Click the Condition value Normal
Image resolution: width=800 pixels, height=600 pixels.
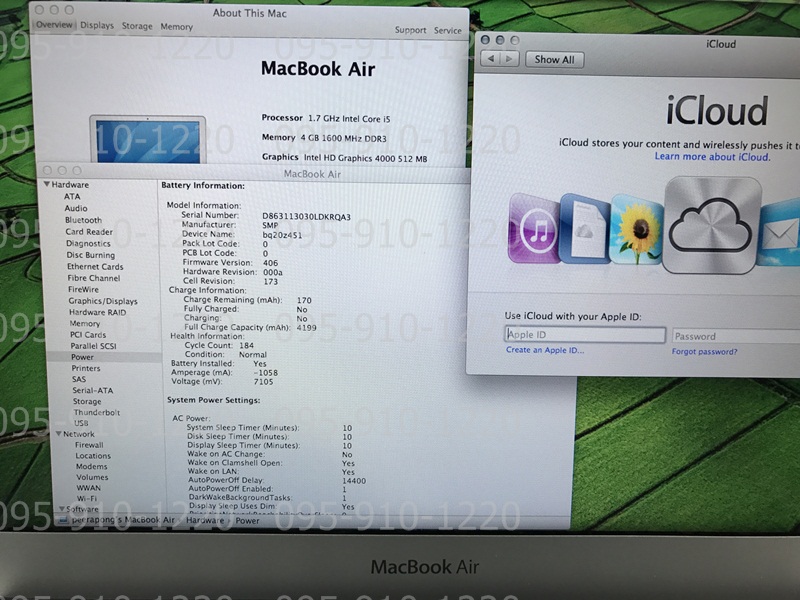pos(253,355)
